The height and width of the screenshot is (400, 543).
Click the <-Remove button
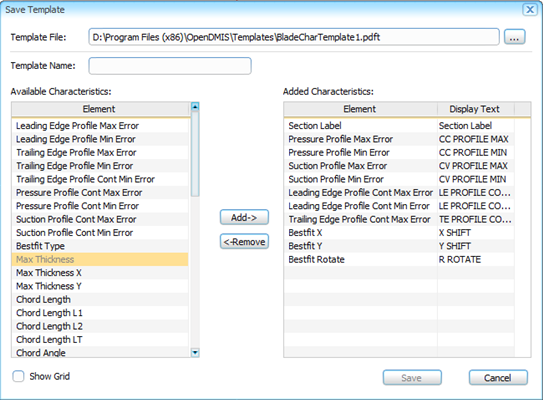click(x=244, y=241)
